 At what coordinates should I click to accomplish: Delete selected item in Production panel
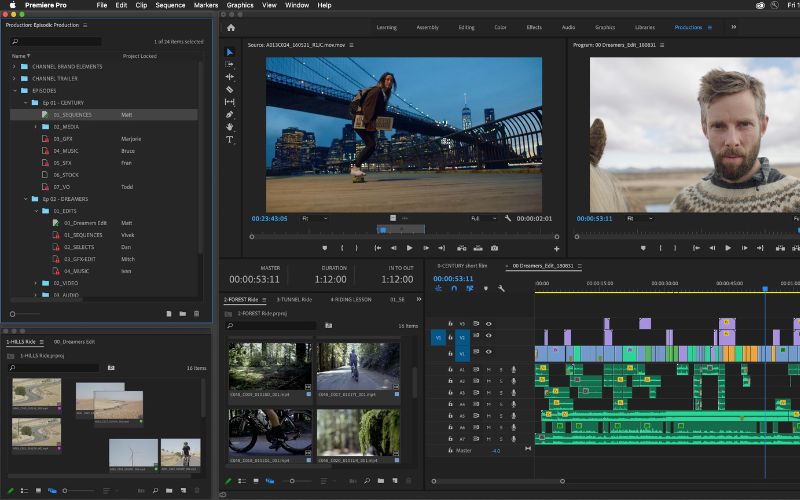196,314
